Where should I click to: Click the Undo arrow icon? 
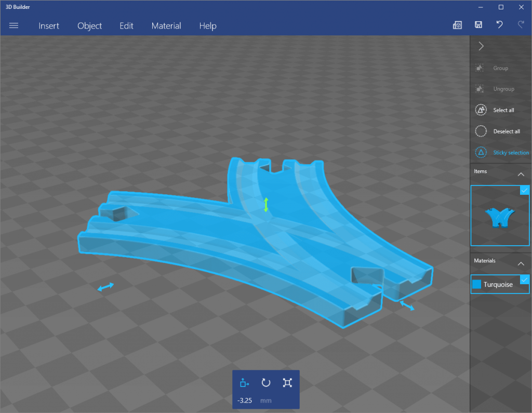[x=499, y=25]
